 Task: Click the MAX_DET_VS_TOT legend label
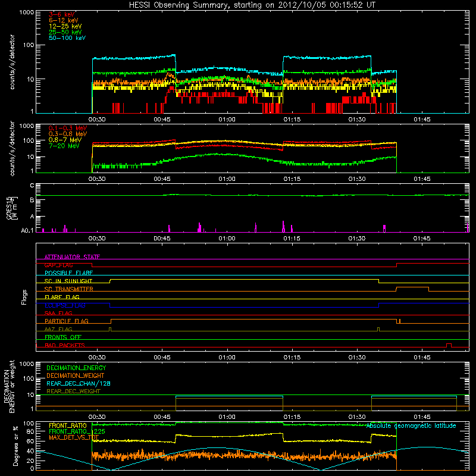[x=74, y=437]
